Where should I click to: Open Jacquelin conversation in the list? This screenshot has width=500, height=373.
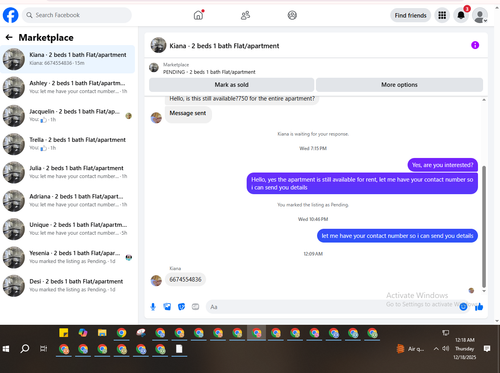click(x=67, y=116)
